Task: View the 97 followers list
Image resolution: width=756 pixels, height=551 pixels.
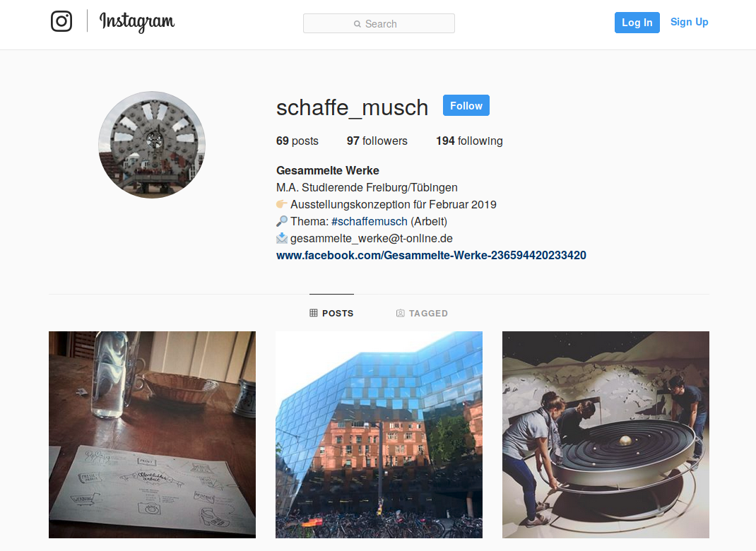Action: pyautogui.click(x=377, y=141)
